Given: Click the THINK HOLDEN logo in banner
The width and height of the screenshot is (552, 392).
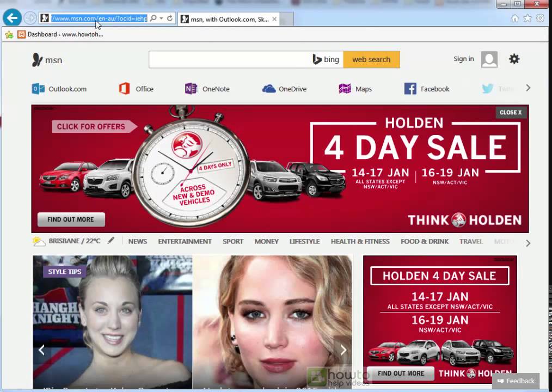Looking at the screenshot, I should click(464, 220).
